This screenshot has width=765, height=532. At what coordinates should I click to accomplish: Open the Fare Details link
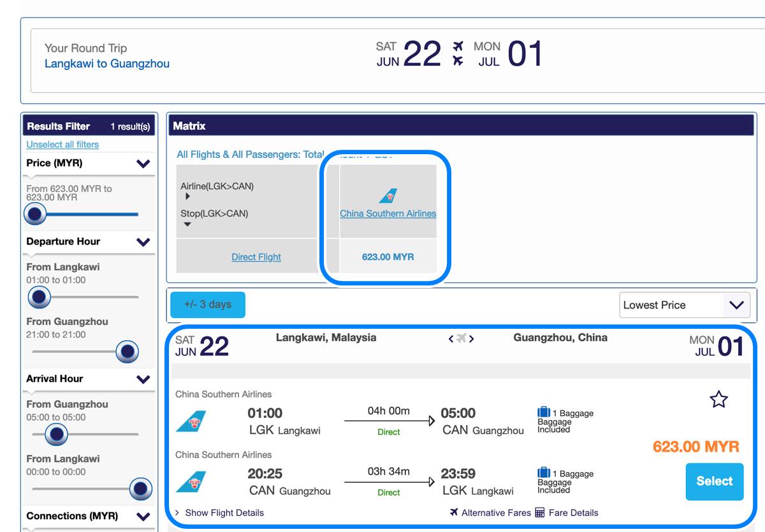pos(574,512)
